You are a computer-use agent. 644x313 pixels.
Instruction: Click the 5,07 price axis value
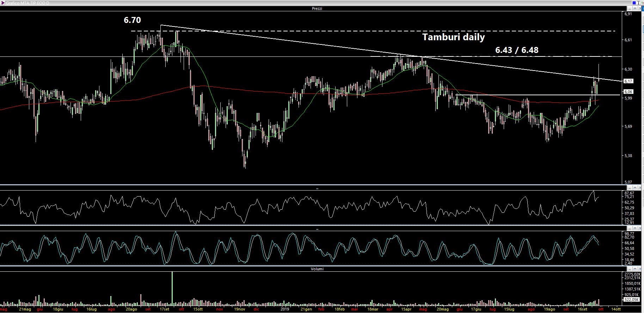click(x=628, y=182)
